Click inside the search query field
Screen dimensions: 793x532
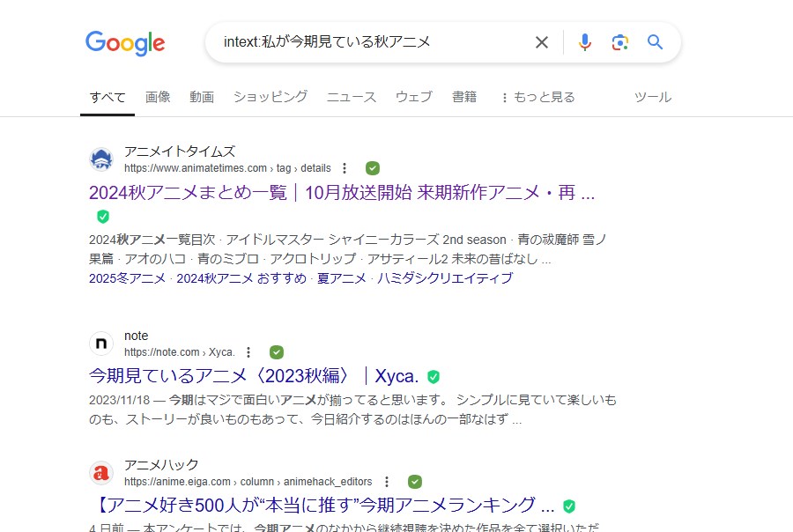click(x=370, y=42)
